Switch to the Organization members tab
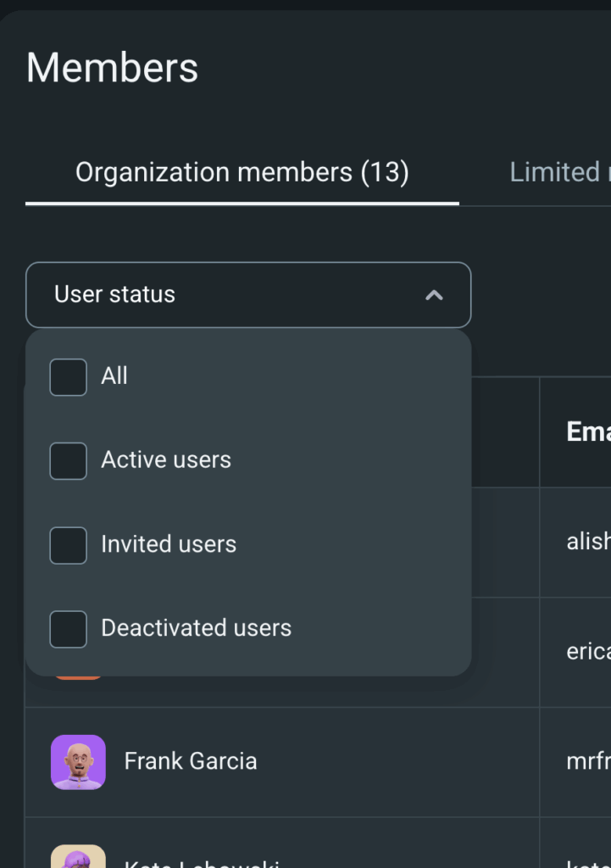This screenshot has width=611, height=868. pyautogui.click(x=242, y=172)
